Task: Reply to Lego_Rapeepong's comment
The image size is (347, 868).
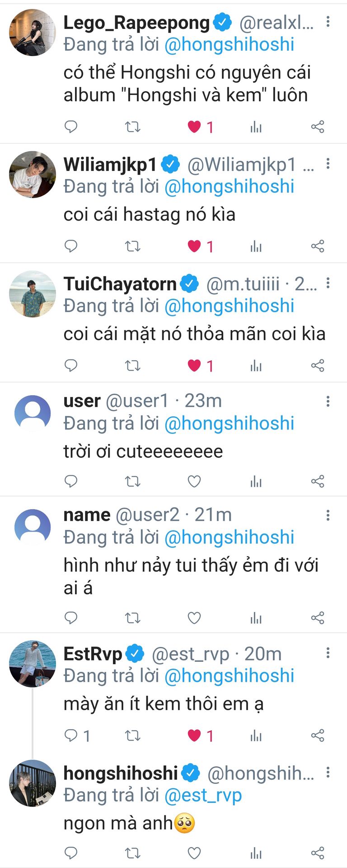Action: 71,127
